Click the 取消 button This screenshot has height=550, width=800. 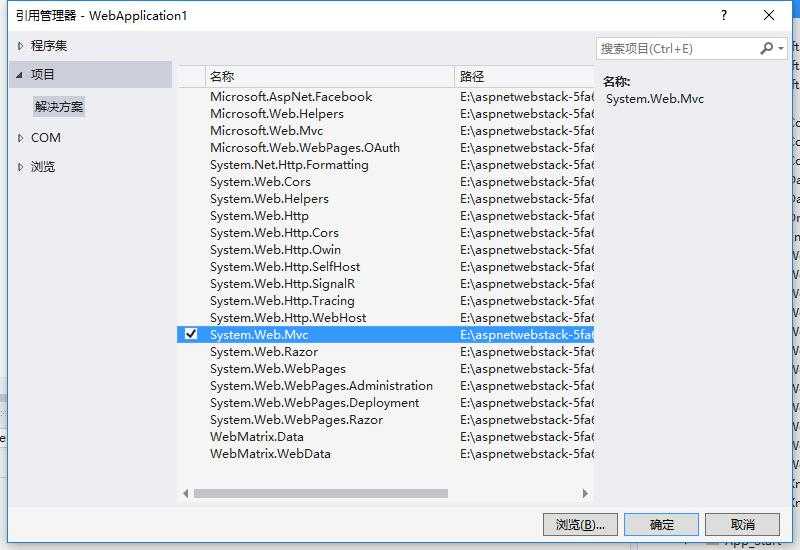coord(743,524)
